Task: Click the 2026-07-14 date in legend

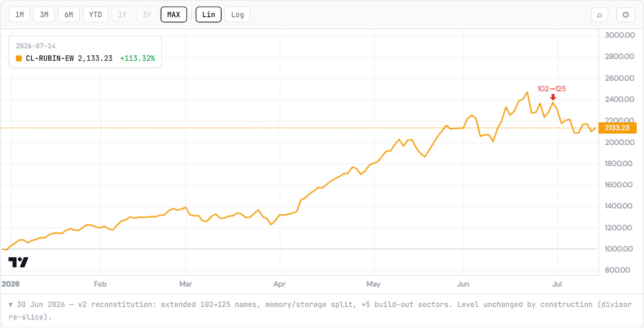Action: pyautogui.click(x=35, y=46)
